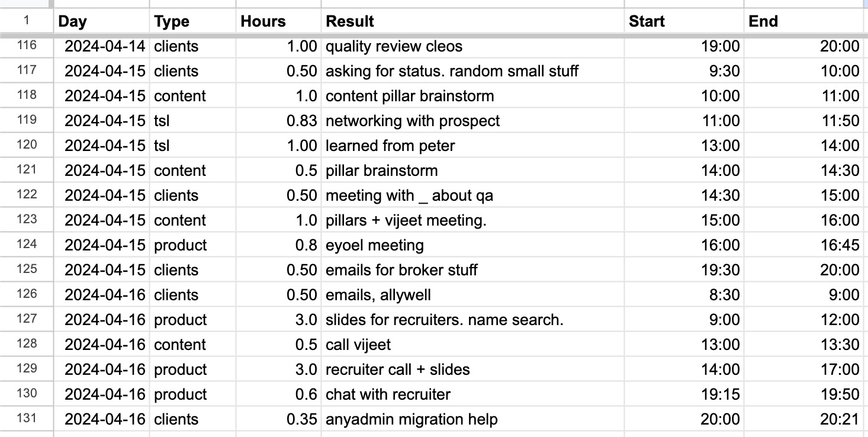
Task: Select the Day column header
Action: tap(71, 21)
